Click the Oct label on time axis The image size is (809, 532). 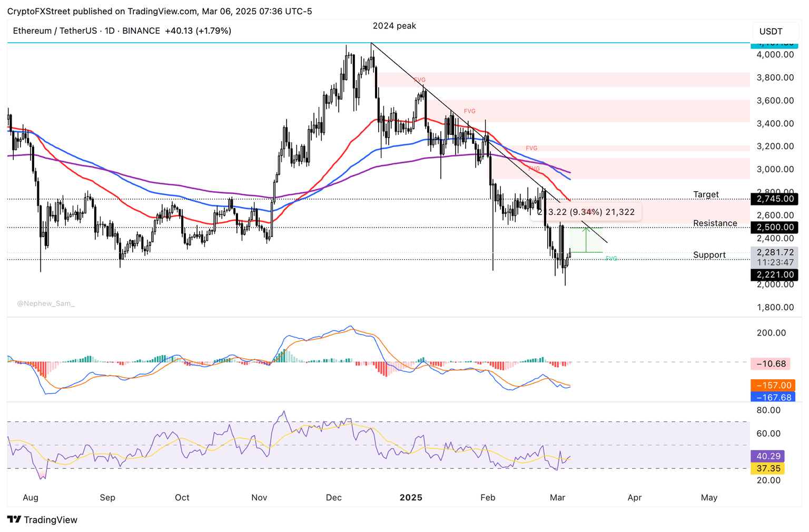pos(182,497)
